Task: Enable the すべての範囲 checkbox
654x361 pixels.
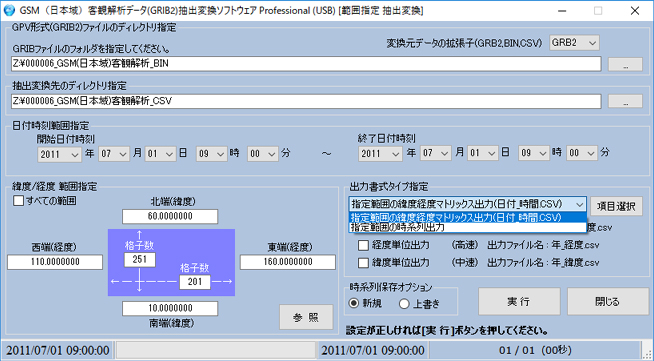Action: pyautogui.click(x=18, y=201)
